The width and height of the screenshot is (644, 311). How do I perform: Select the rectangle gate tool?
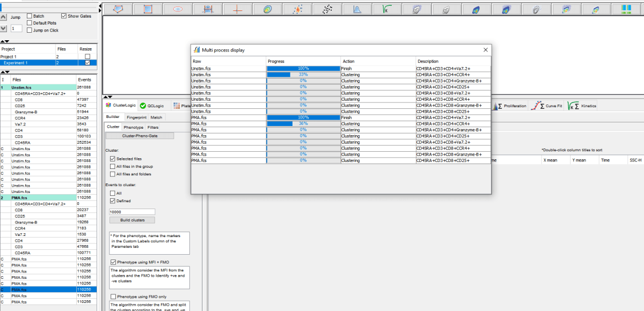pyautogui.click(x=148, y=9)
